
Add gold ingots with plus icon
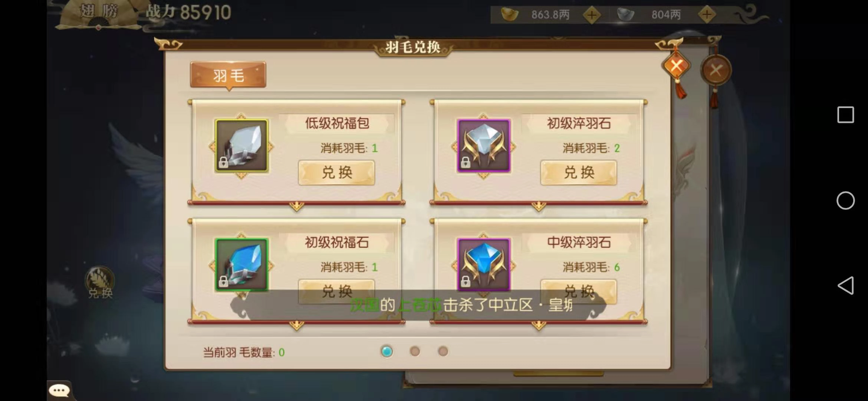tap(592, 15)
